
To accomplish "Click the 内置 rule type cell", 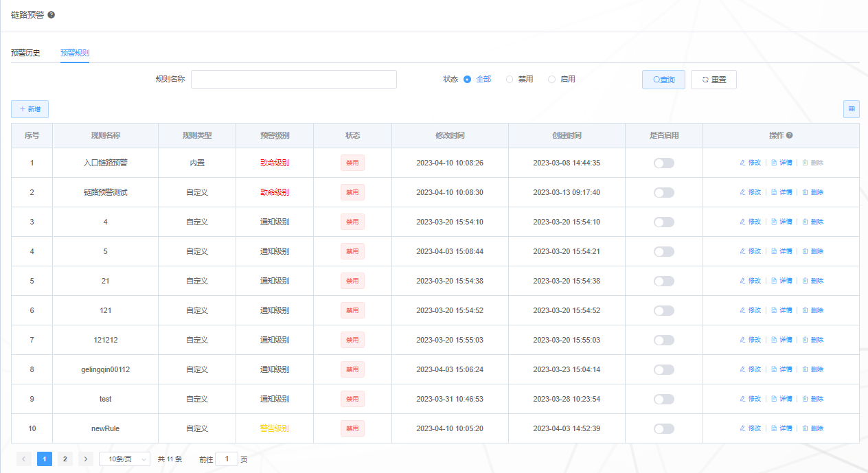I will (197, 163).
